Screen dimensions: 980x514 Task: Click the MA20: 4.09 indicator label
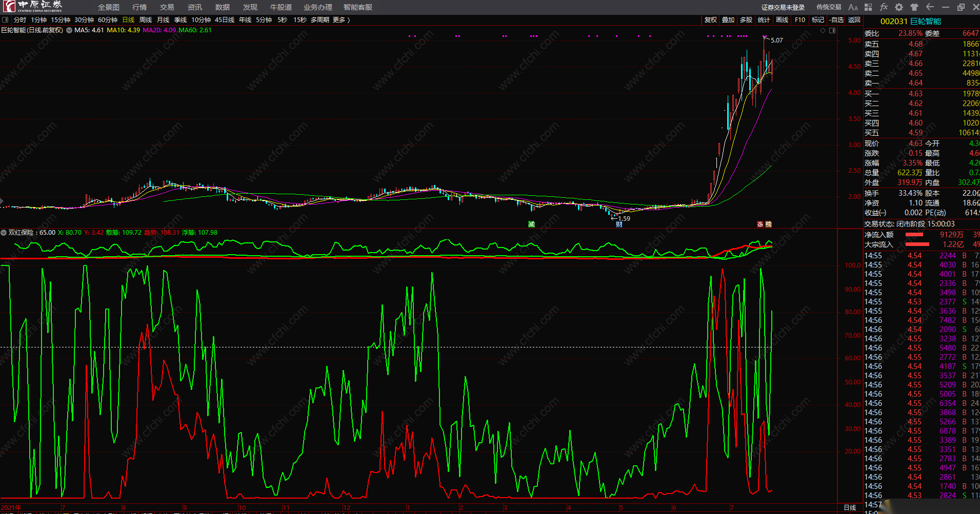159,30
